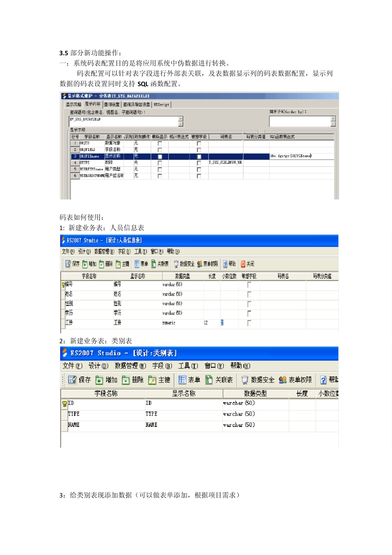Open 文件 menu in 人员信息表 window

(x=68, y=251)
